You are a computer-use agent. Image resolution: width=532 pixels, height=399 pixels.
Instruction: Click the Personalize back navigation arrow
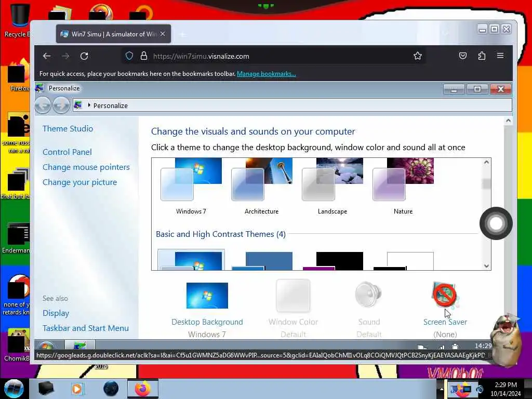point(43,105)
